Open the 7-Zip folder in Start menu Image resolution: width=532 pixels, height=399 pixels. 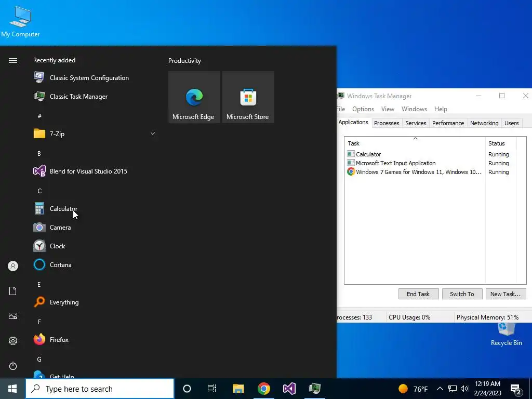pyautogui.click(x=49, y=134)
